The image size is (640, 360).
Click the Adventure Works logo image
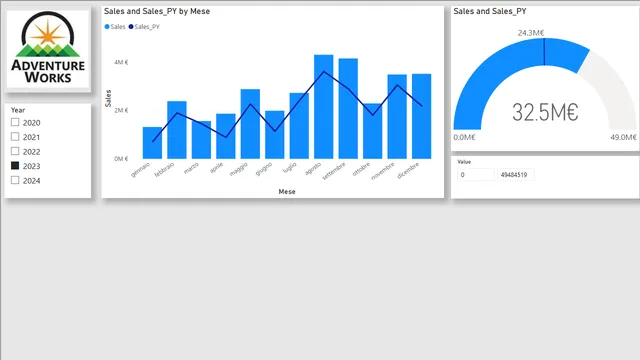[x=48, y=48]
